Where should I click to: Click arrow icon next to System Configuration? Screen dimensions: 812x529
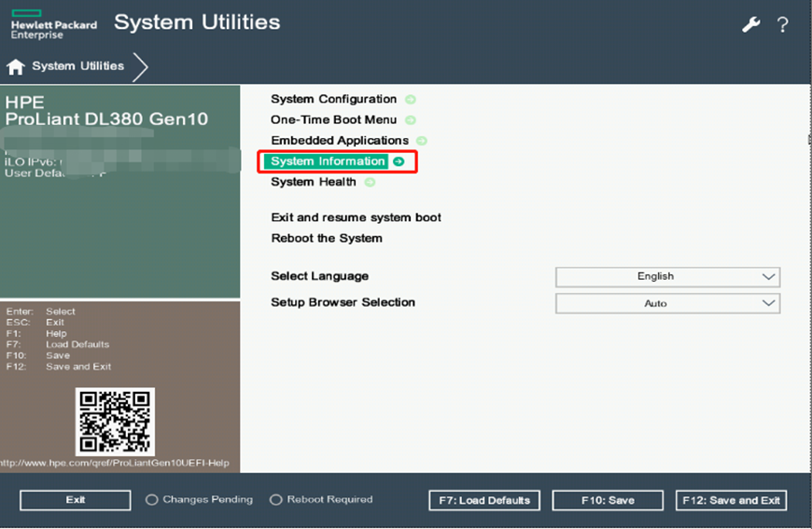(x=410, y=99)
